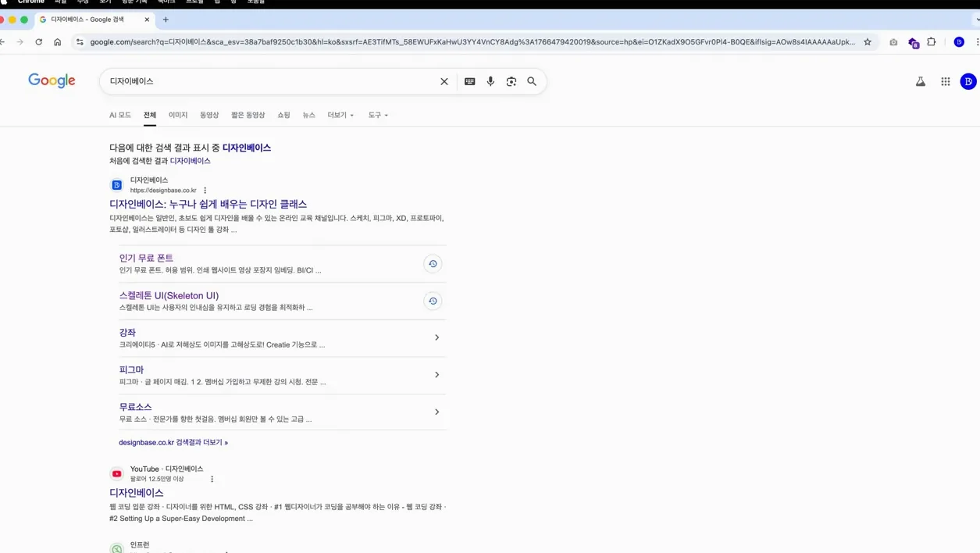
Task: Bookmark this page with the star icon
Action: 868,42
